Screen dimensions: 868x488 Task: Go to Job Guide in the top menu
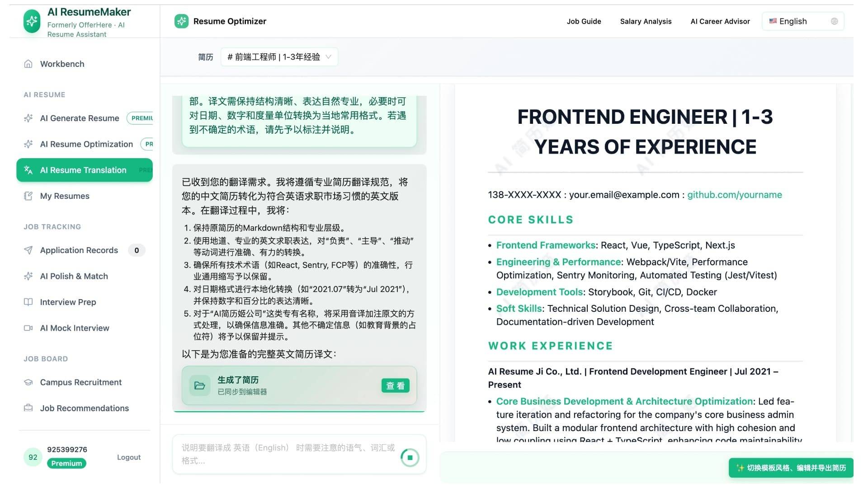[x=584, y=21]
